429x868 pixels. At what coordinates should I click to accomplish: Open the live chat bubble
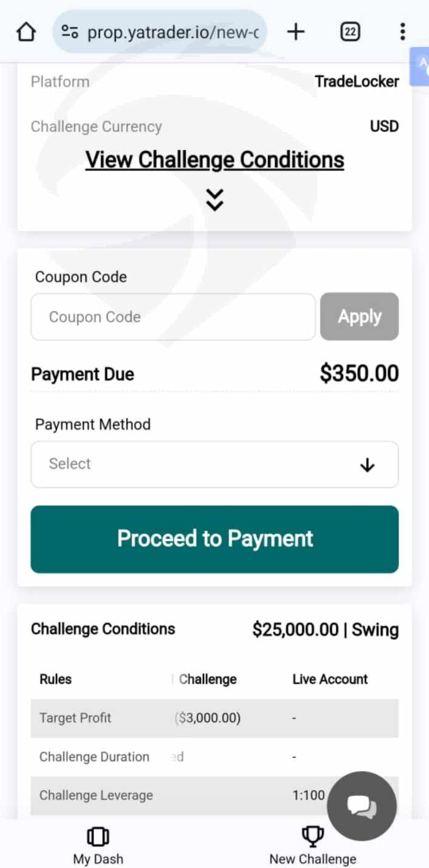coord(362,805)
